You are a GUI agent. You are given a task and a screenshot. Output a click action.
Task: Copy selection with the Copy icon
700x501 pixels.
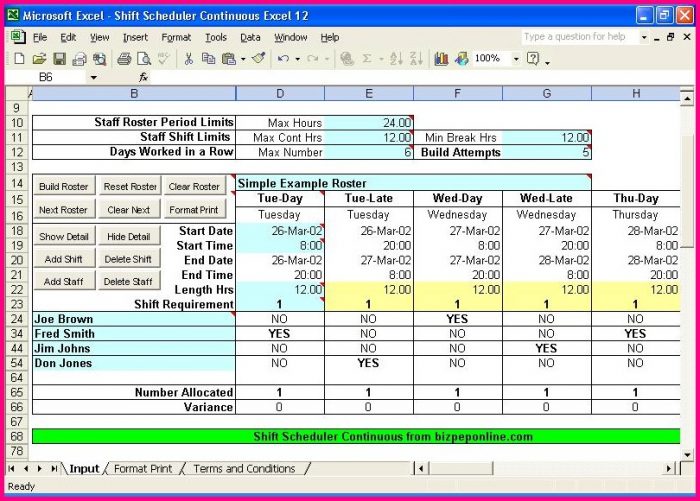coord(208,58)
